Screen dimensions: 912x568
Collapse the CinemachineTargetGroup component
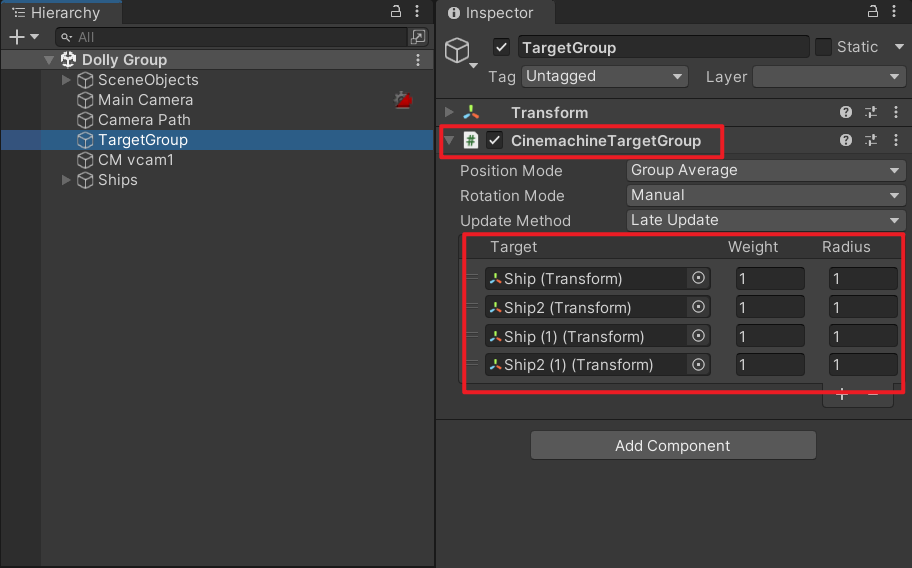(x=449, y=140)
